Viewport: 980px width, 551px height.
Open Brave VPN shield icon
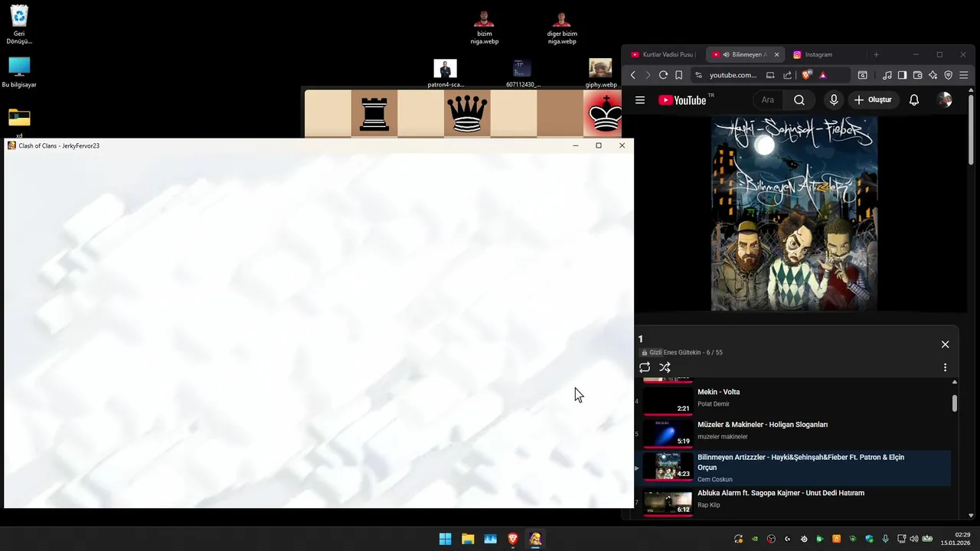tap(949, 75)
